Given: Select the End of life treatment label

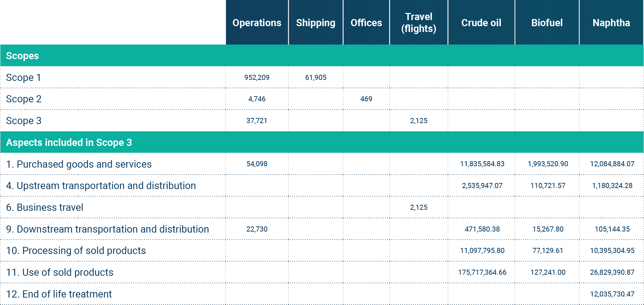Looking at the screenshot, I should coord(59,294).
